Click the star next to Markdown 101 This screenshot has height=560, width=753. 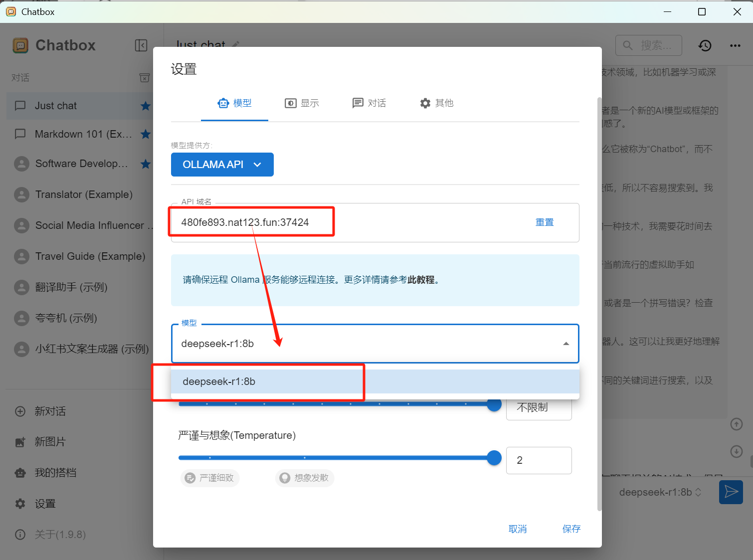click(146, 134)
